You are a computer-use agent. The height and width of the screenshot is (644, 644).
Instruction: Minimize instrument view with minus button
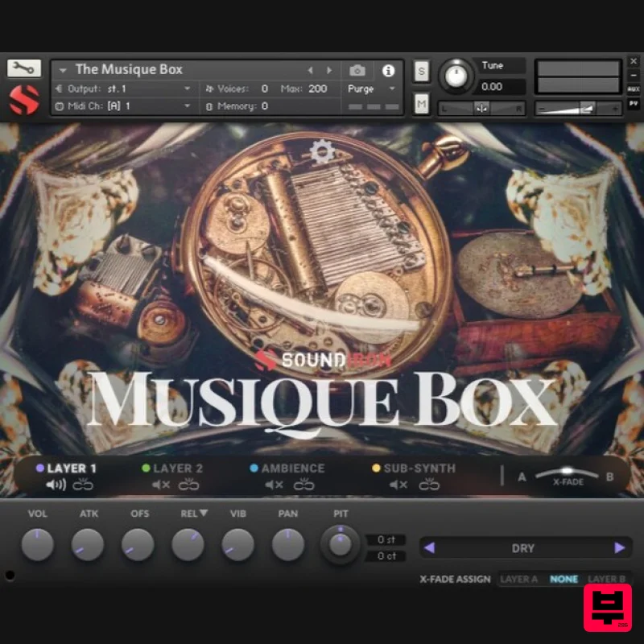click(634, 75)
